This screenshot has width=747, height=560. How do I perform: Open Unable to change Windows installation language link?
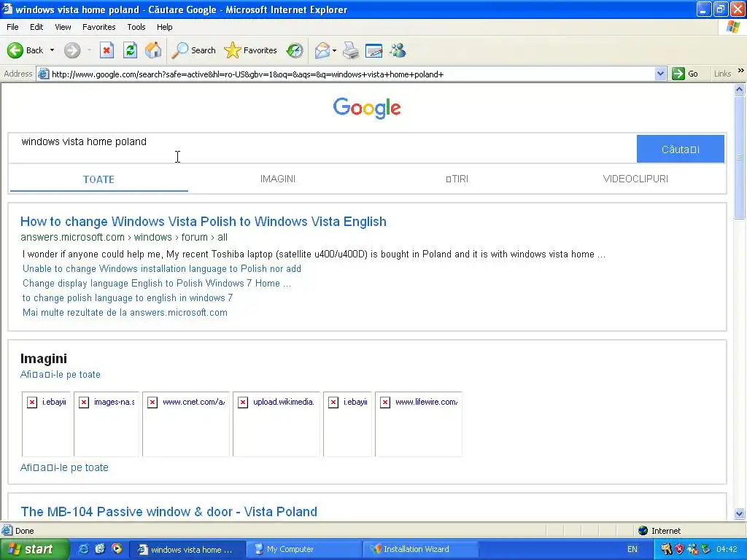(162, 268)
